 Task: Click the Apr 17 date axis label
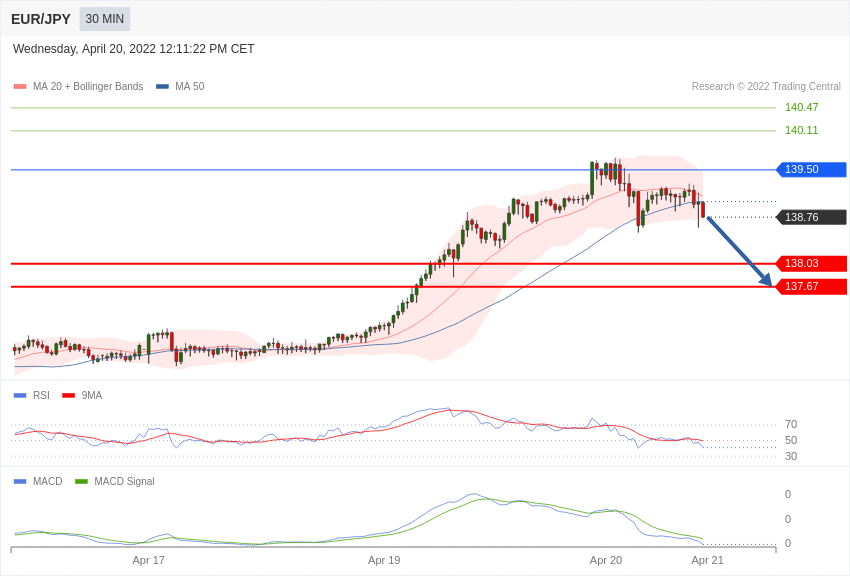click(x=149, y=560)
